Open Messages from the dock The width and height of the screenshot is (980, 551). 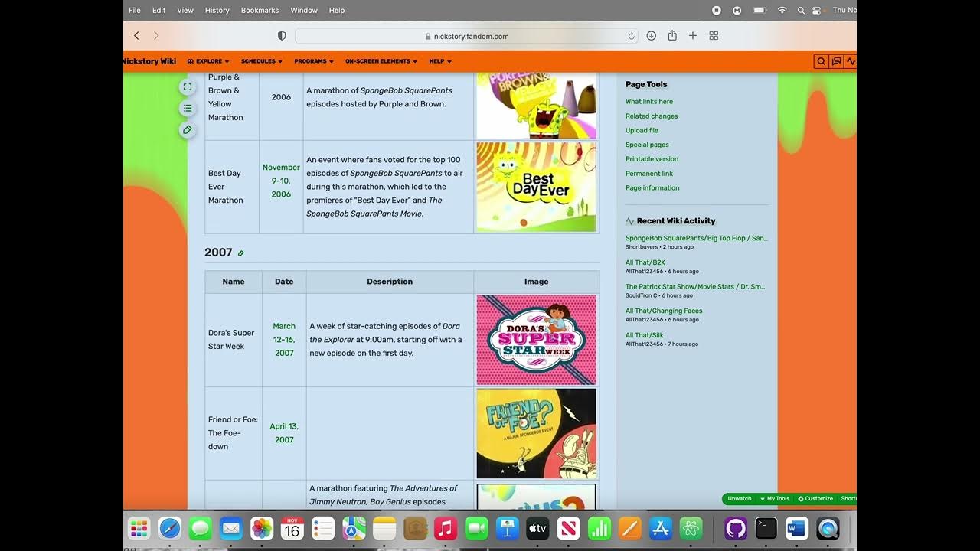[201, 528]
